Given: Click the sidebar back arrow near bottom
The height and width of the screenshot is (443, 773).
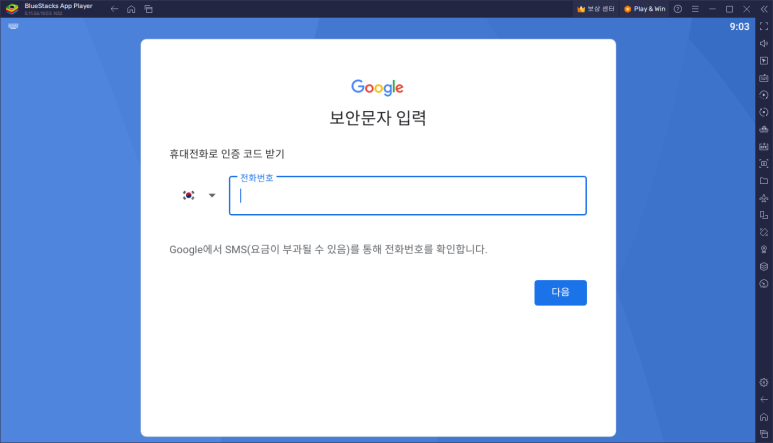Looking at the screenshot, I should (764, 400).
